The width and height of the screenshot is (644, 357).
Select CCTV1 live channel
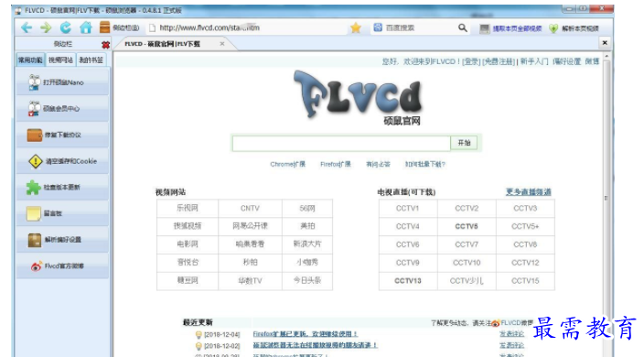point(408,209)
